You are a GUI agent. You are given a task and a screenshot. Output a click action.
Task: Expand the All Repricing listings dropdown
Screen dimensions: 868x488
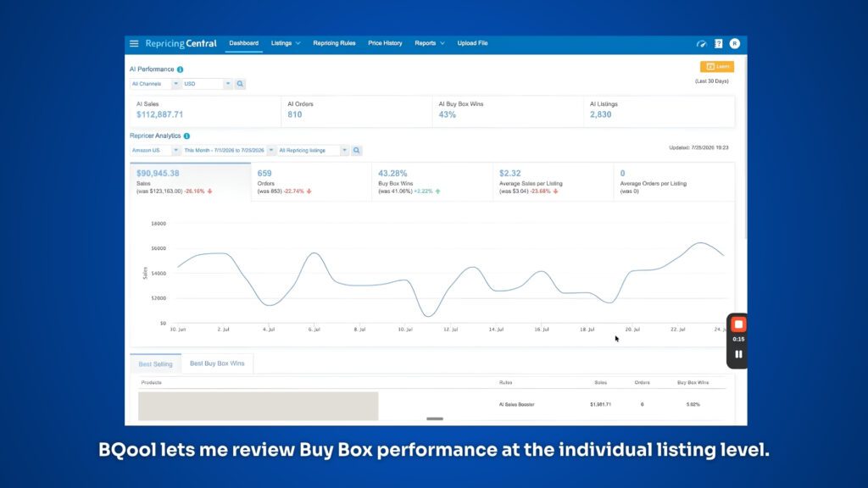point(313,151)
